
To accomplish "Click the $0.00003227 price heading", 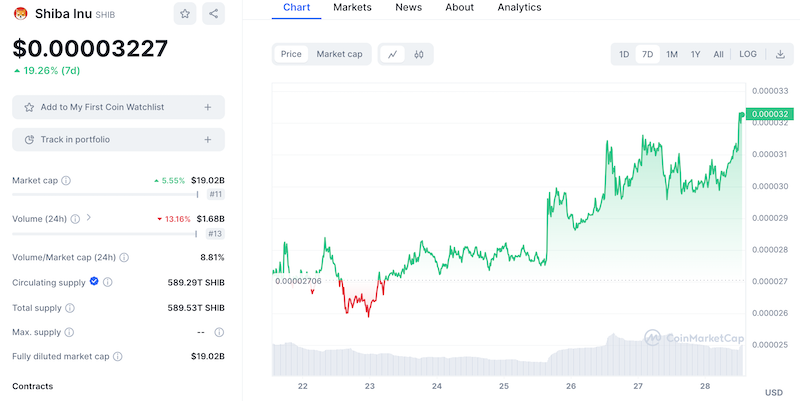I will 90,48.
